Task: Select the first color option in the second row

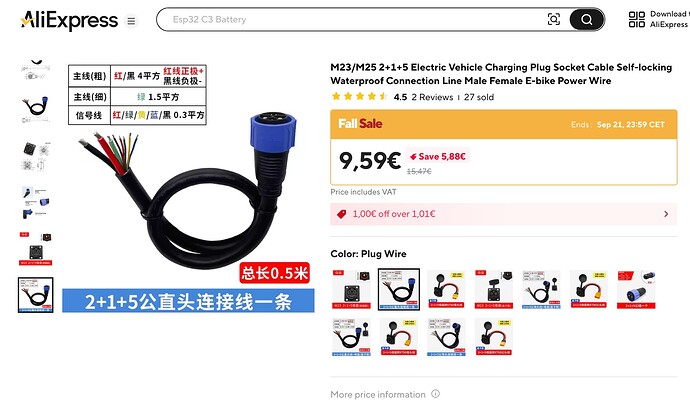Action: [x=351, y=337]
